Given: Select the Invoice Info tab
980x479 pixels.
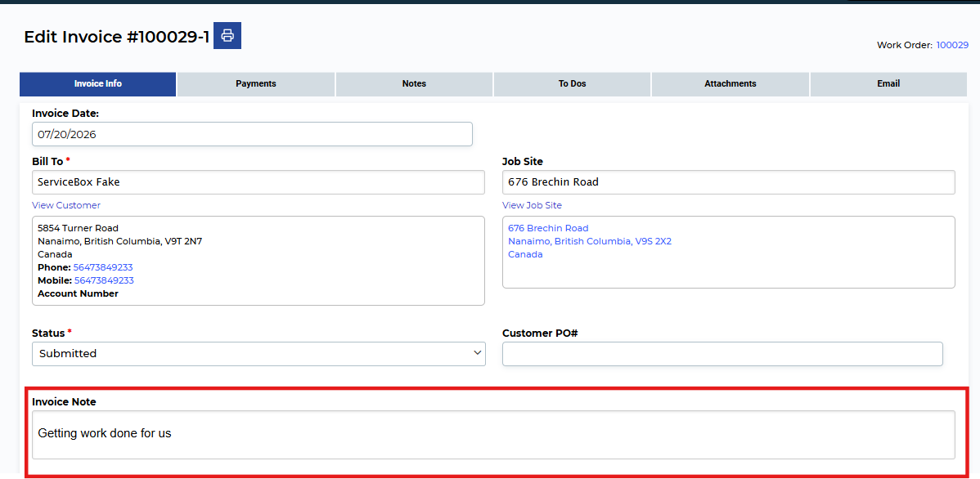Looking at the screenshot, I should coord(98,83).
